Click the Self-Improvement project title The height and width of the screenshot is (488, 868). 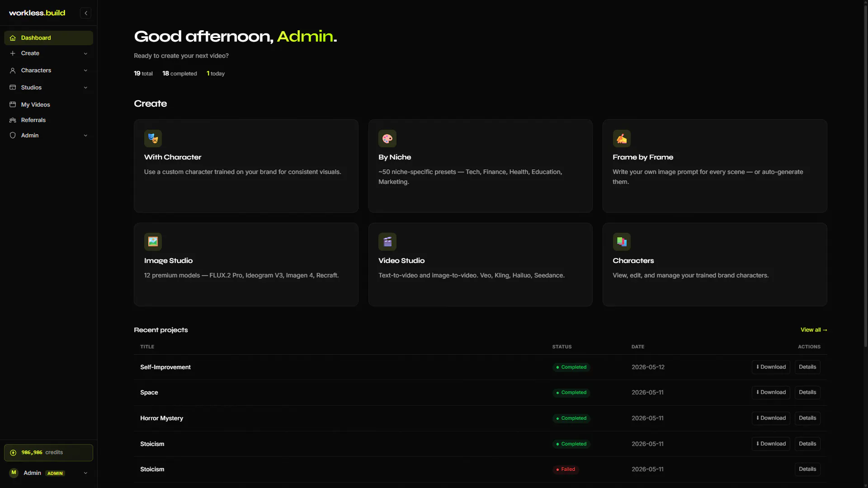click(165, 367)
